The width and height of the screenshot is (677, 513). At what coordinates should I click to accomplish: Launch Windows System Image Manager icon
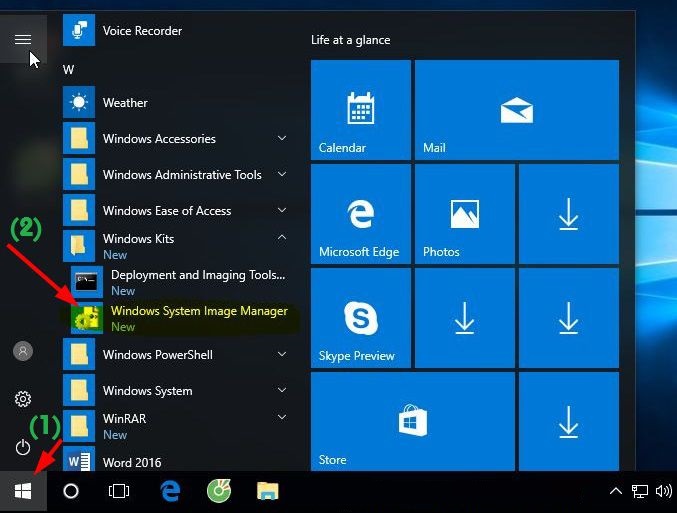87,318
